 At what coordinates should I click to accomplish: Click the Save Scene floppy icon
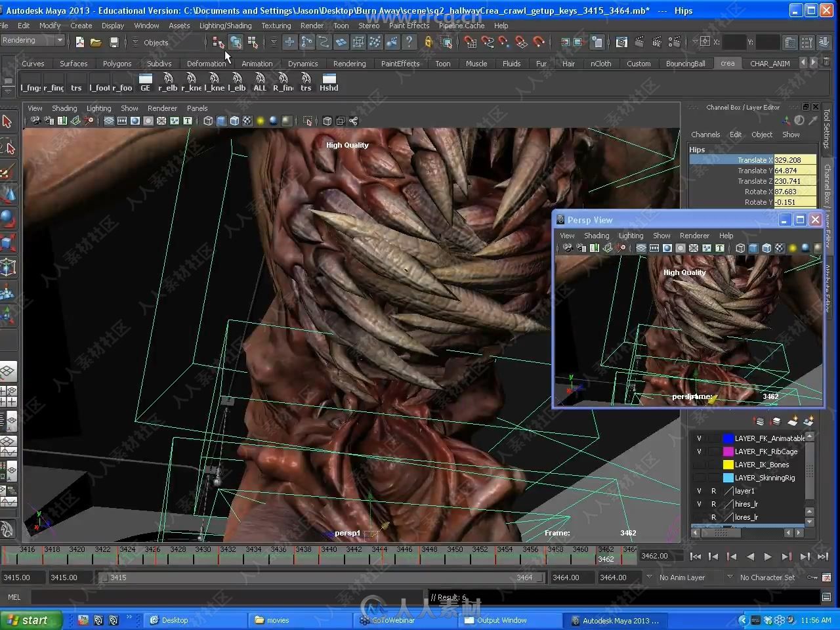[114, 42]
